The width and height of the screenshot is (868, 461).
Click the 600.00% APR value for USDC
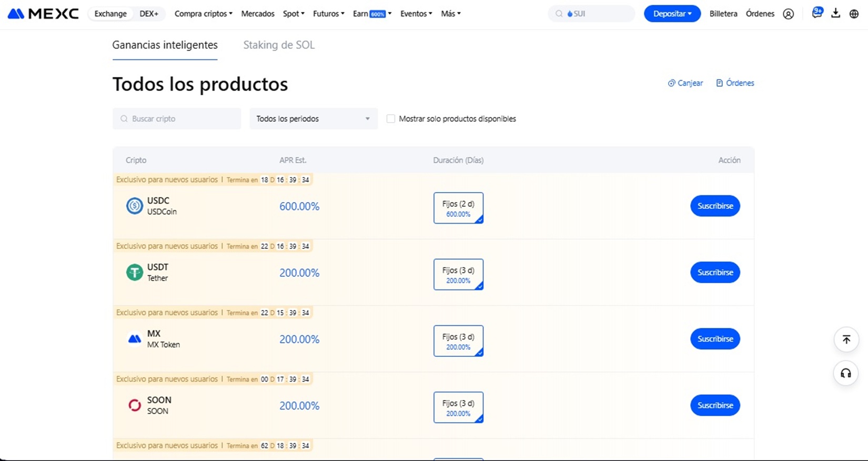tap(299, 206)
